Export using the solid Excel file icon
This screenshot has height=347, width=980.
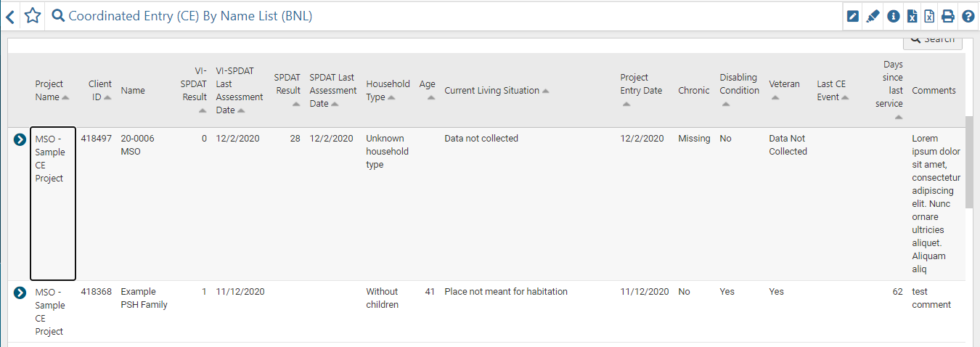[912, 16]
